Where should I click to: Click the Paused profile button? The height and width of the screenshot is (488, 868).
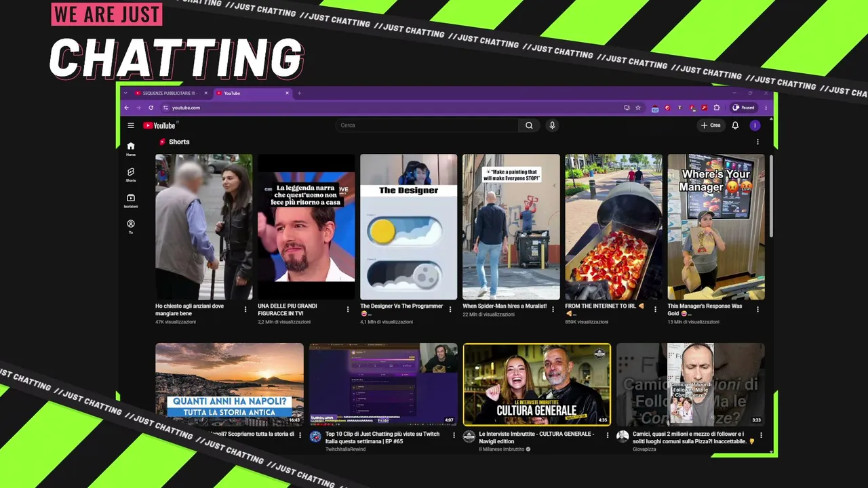coord(744,108)
